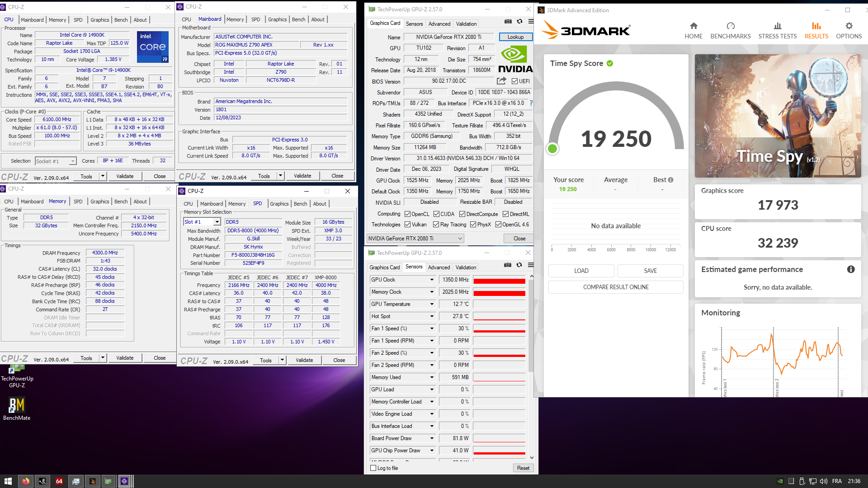Screen dimensions: 868x488
Task: Open the 3DMark HOME page icon
Action: coord(693,26)
